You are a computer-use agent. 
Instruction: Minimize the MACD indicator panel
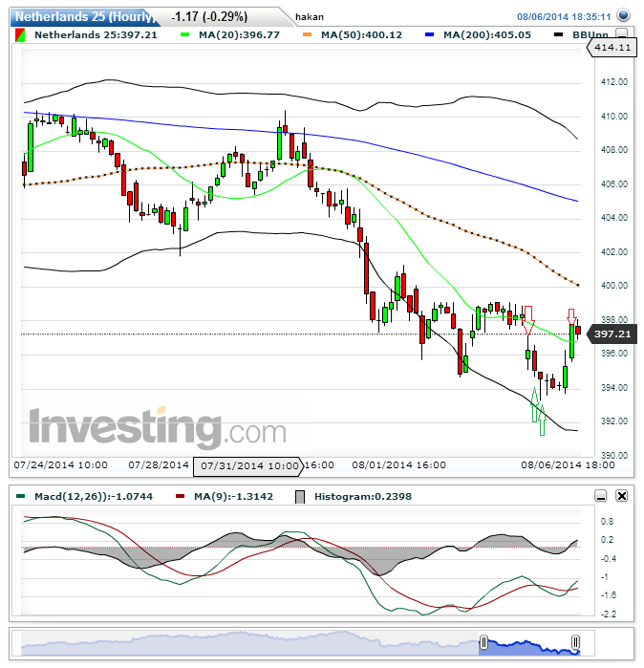601,496
